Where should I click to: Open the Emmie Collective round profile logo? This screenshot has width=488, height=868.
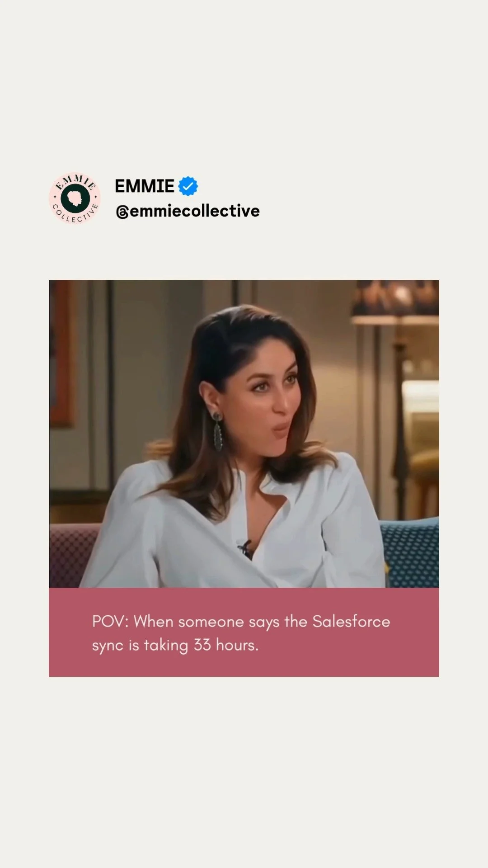click(75, 198)
